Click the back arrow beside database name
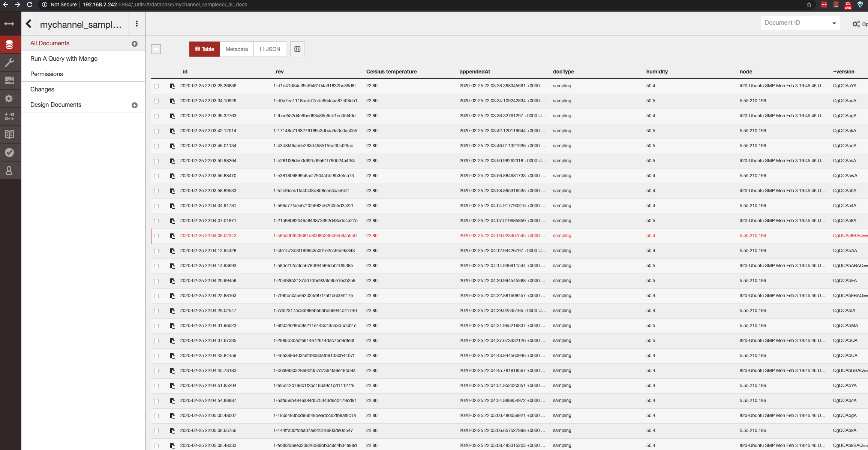Screen dimensions: 868x450 [28, 24]
